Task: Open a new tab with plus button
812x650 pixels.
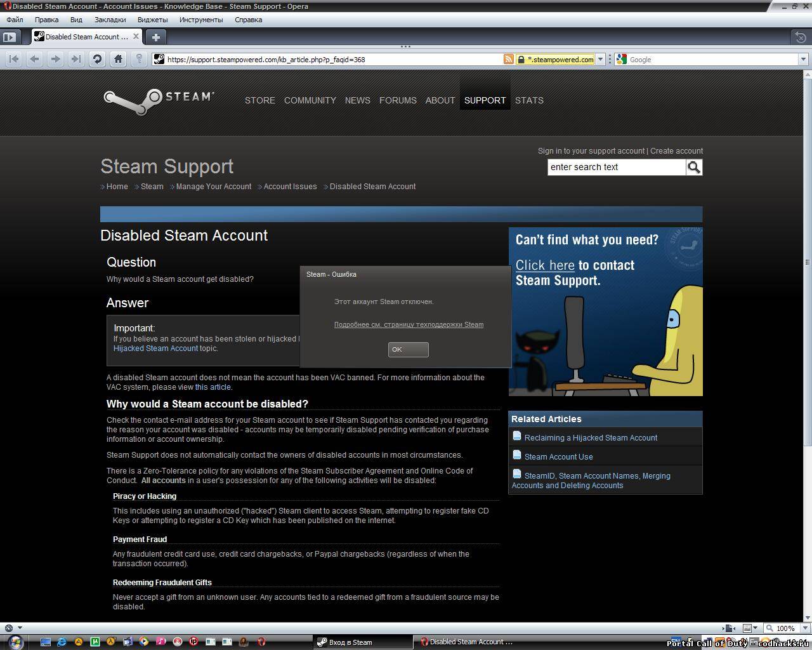Action: coord(155,37)
